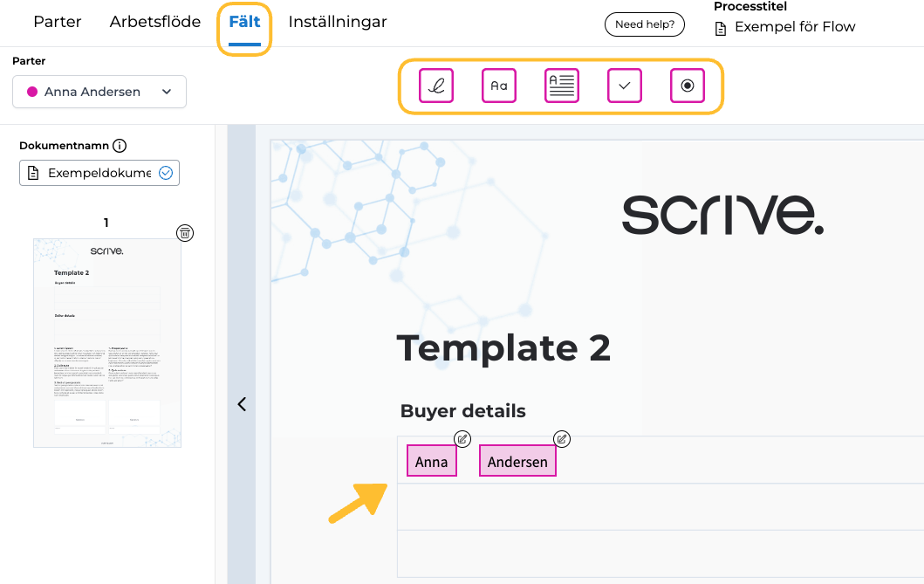
Task: Click the Exempel för Flow process title
Action: point(795,27)
